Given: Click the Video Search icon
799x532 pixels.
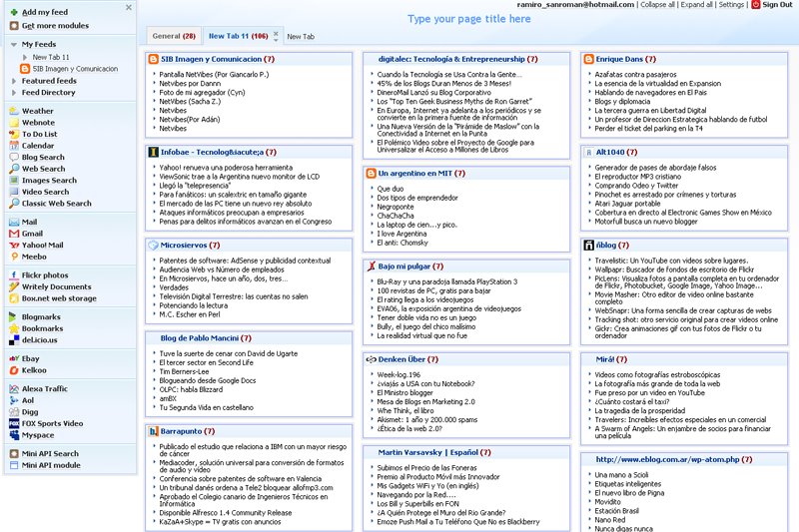Looking at the screenshot, I should [x=14, y=192].
